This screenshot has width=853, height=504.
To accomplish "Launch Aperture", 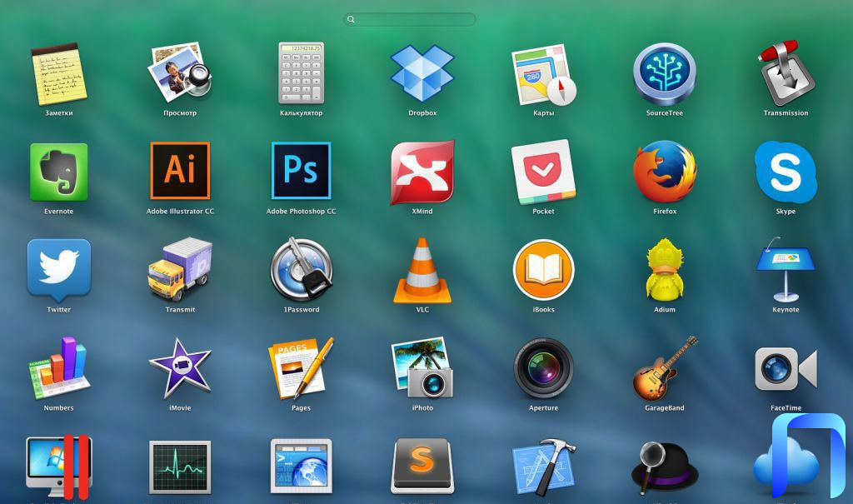I will pos(543,368).
